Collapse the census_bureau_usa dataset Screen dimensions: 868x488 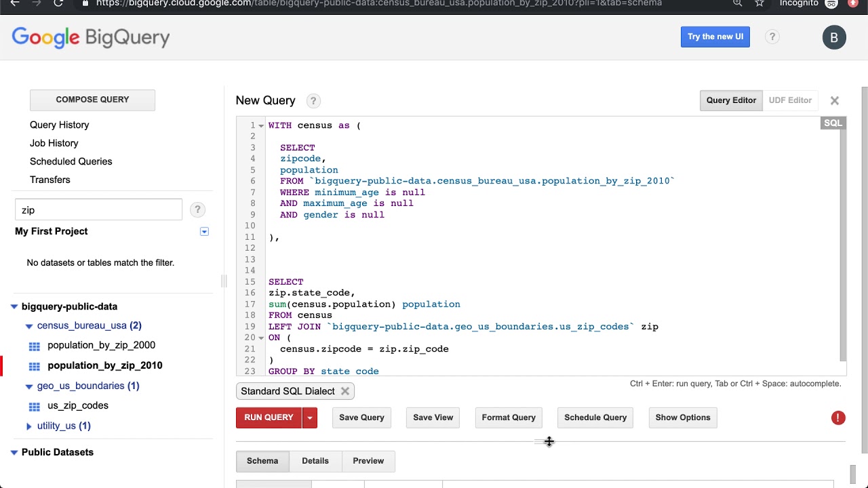coord(29,326)
